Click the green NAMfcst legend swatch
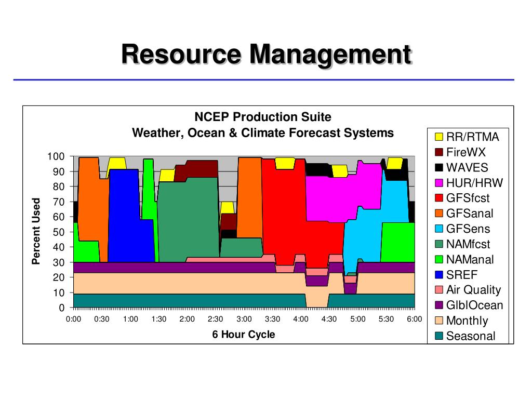This screenshot has width=532, height=399. [x=438, y=244]
